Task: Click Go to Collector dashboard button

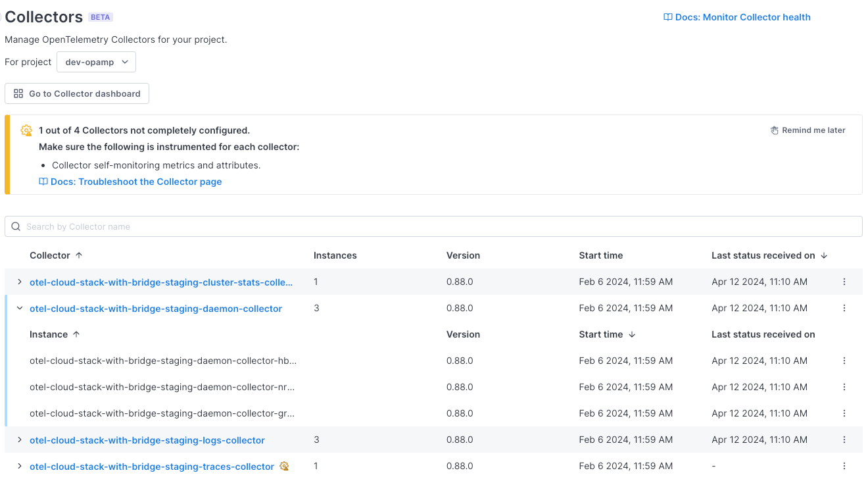Action: pyautogui.click(x=77, y=93)
